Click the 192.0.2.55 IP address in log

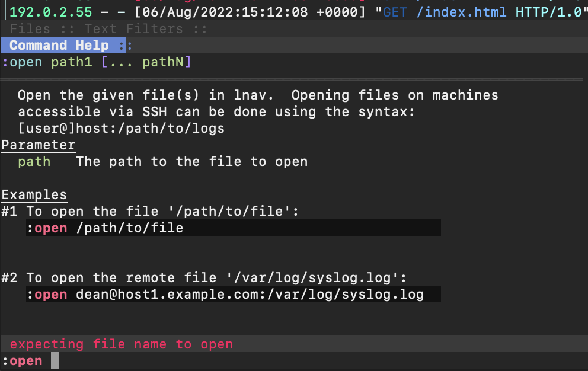click(50, 12)
